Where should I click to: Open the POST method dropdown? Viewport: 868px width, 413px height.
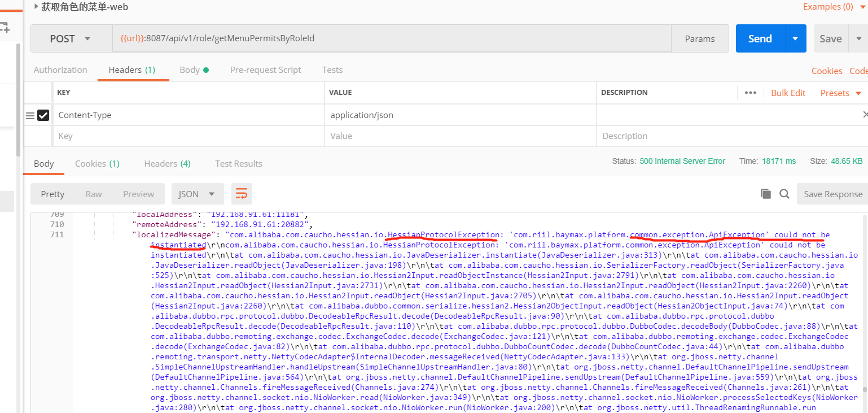tap(71, 38)
